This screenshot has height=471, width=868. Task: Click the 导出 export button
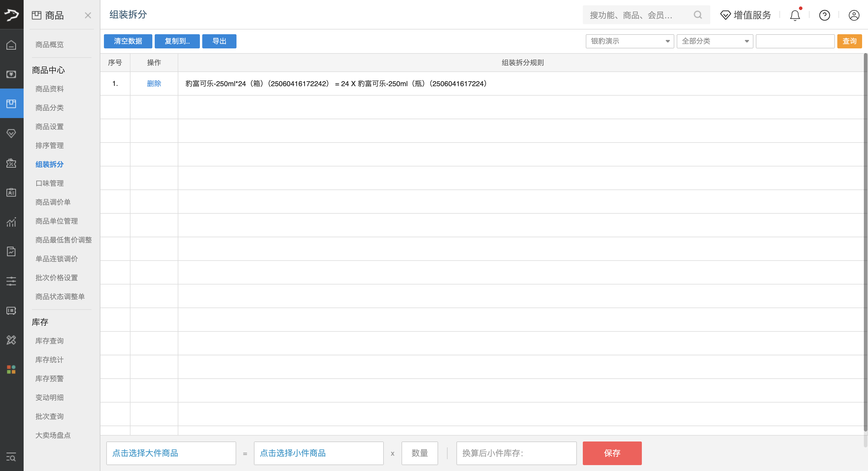(x=219, y=41)
